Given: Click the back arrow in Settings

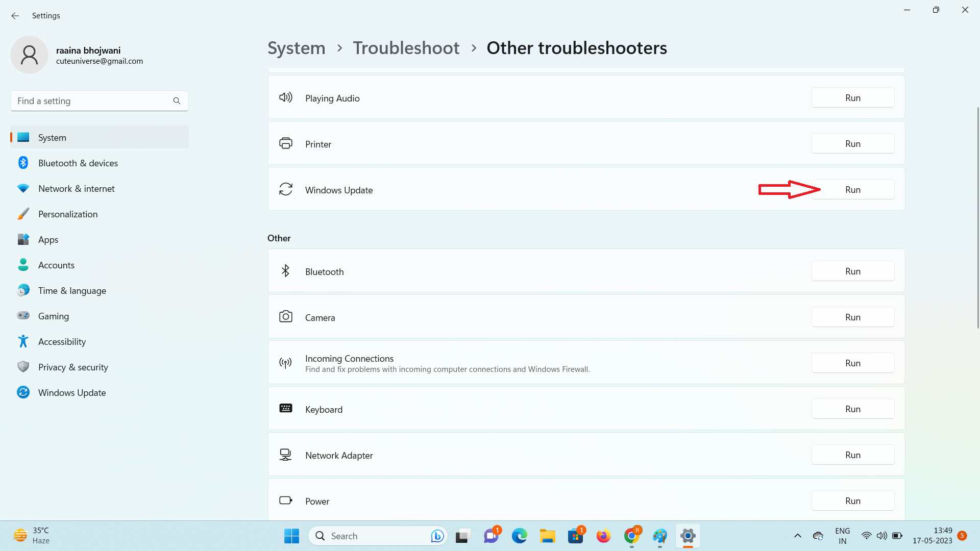Looking at the screenshot, I should (x=15, y=16).
